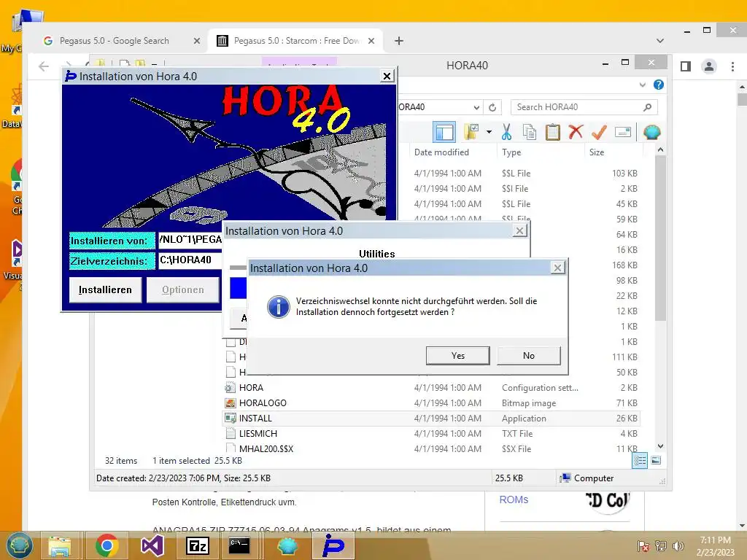Viewport: 747px width, 560px height.
Task: Click the network tray icon
Action: click(x=661, y=546)
